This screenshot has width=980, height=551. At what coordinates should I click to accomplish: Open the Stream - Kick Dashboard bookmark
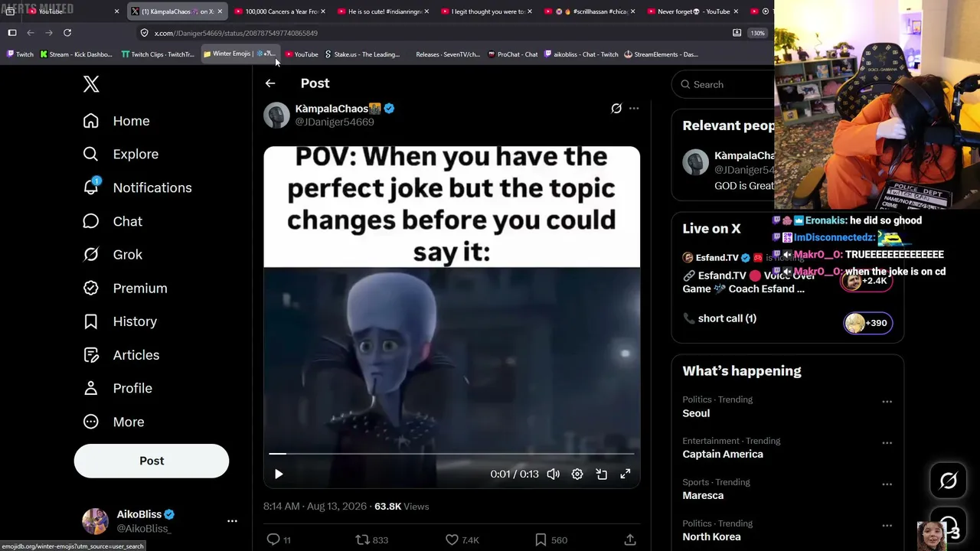75,54
